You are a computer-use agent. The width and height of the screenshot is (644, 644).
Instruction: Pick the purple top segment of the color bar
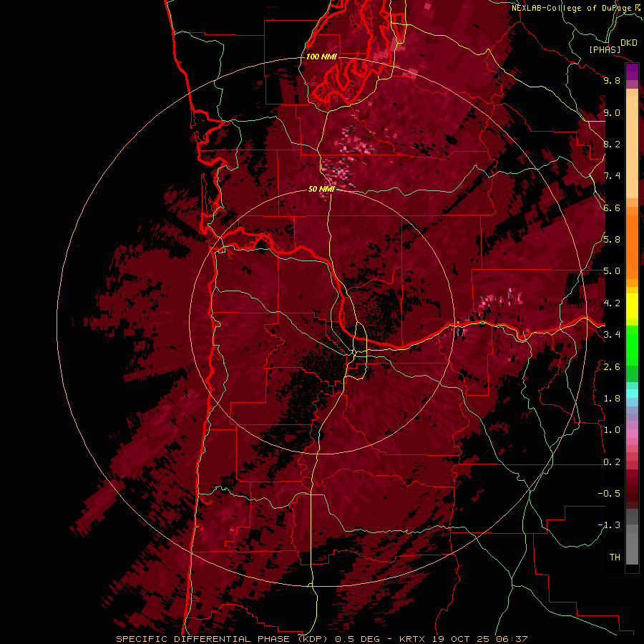click(632, 72)
